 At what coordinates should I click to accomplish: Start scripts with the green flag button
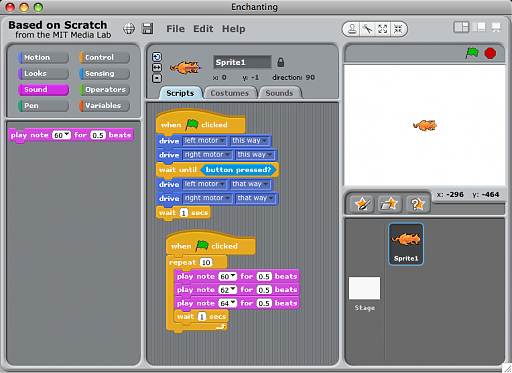pos(472,53)
